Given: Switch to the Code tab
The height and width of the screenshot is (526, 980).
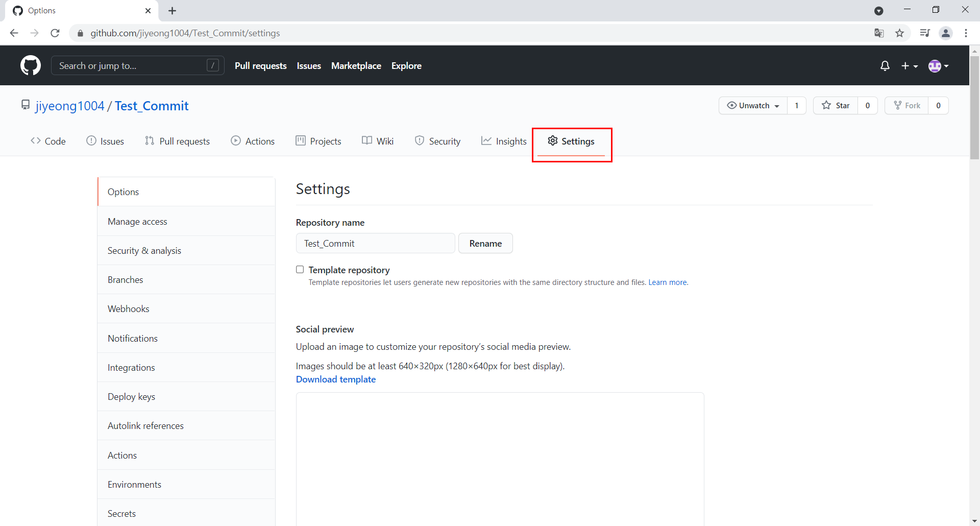Looking at the screenshot, I should click(x=48, y=141).
